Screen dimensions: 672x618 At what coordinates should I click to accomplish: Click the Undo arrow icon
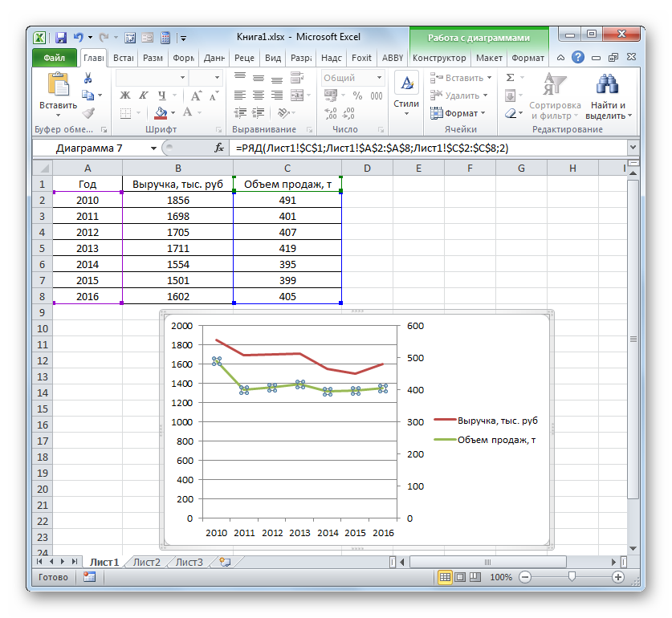(78, 37)
